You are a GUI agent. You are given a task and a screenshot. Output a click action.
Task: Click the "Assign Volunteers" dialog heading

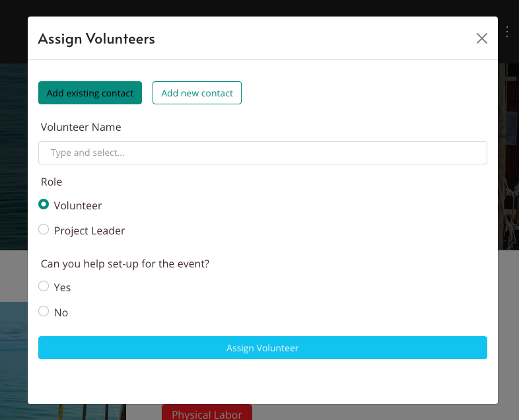tap(96, 39)
